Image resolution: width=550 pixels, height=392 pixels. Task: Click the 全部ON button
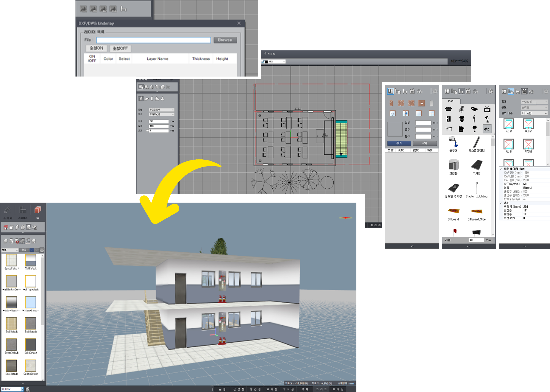[x=96, y=48]
